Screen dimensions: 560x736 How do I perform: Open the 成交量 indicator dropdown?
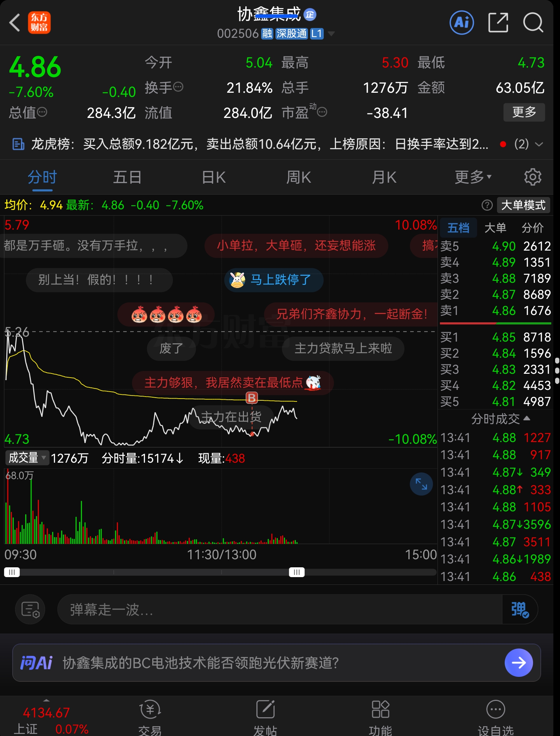point(27,457)
